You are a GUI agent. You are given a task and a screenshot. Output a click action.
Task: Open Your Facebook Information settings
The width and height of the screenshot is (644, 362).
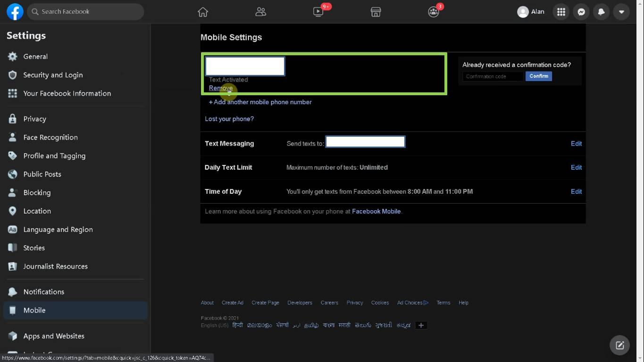(x=75, y=93)
